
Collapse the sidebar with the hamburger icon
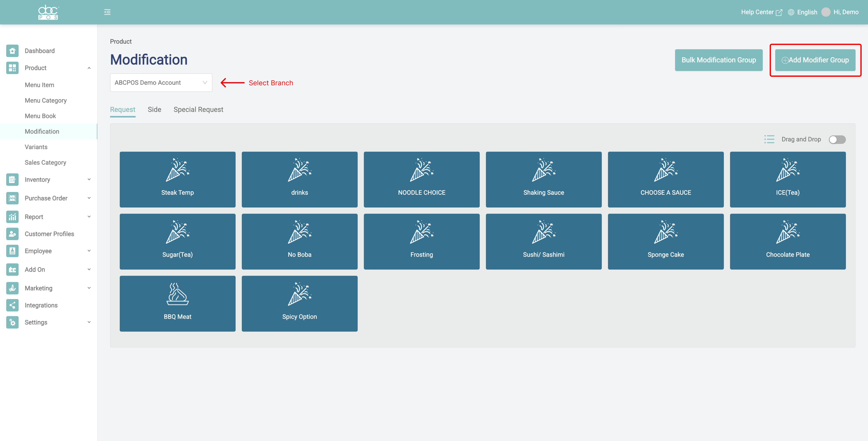coord(107,12)
